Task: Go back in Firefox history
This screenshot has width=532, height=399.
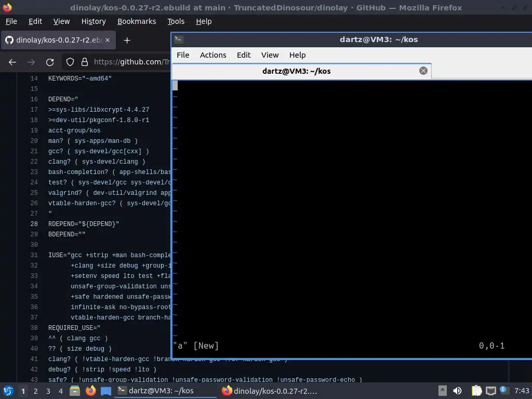Action: tap(12, 62)
